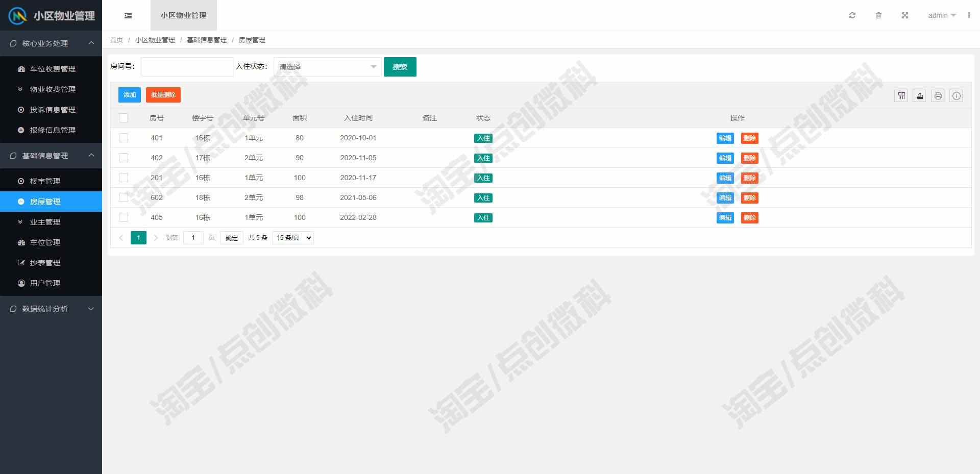Viewport: 980px width, 474px height.
Task: Delete the room 402 row
Action: pos(750,158)
